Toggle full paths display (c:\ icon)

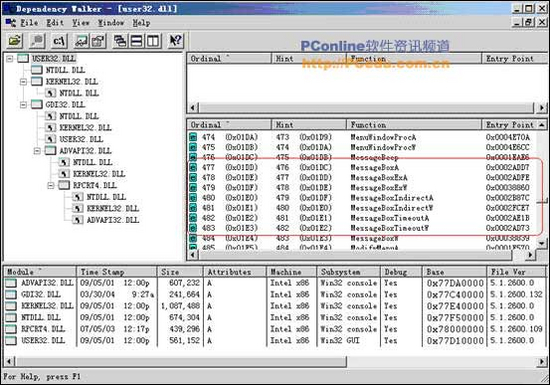click(59, 41)
